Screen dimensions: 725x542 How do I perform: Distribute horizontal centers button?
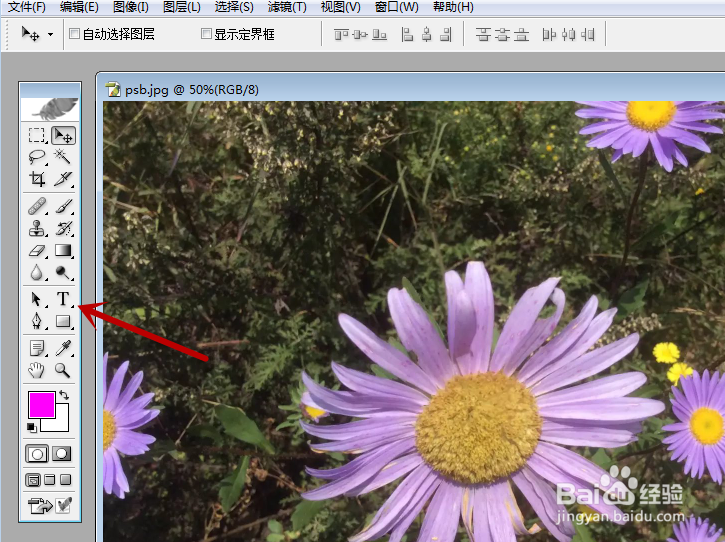568,35
